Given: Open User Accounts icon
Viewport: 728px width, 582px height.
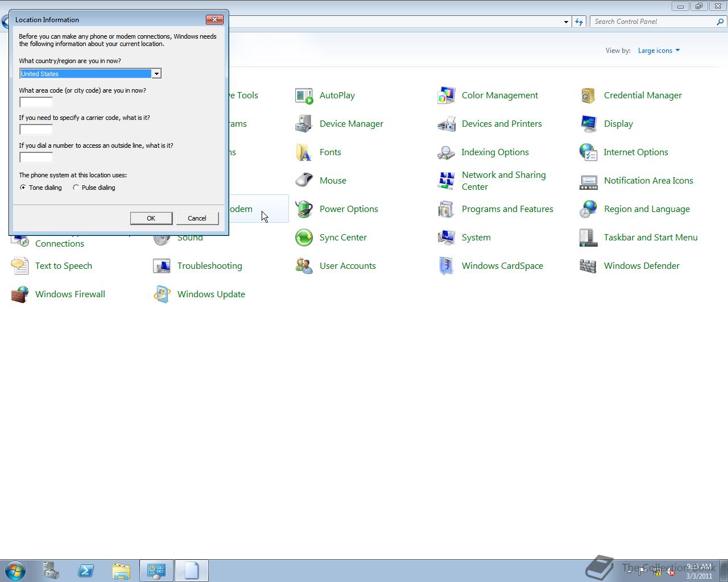Looking at the screenshot, I should 304,266.
